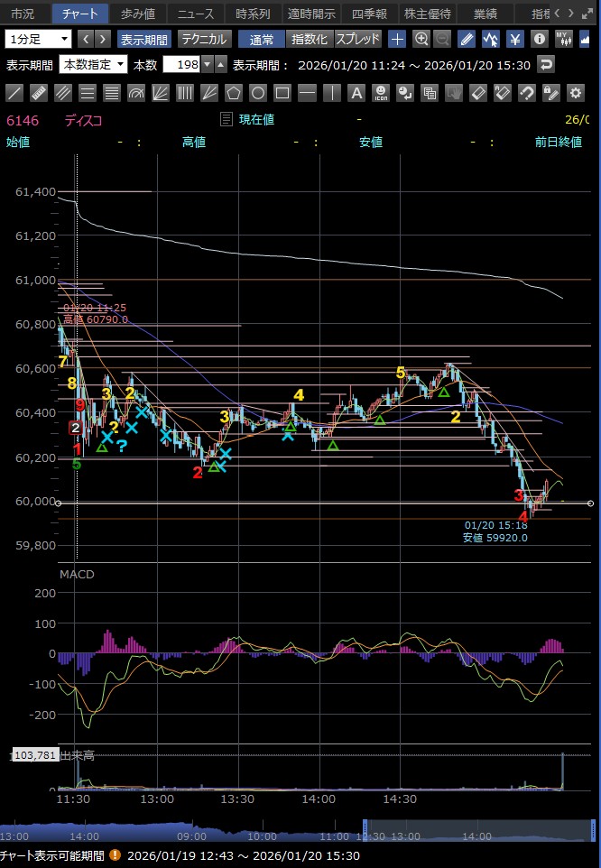This screenshot has height=868, width=601.
Task: Toggle the スプレッド spread display mode
Action: click(x=358, y=39)
